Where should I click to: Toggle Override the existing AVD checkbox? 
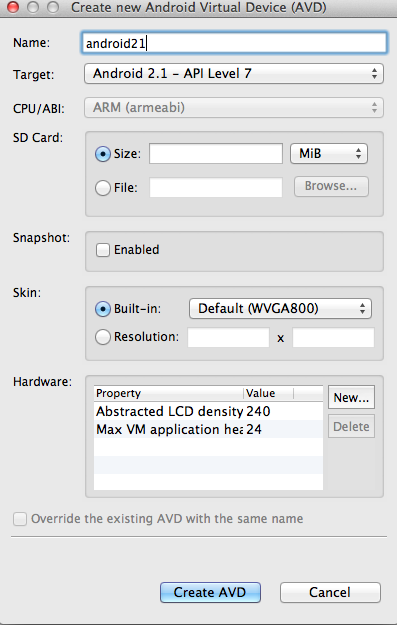point(20,519)
